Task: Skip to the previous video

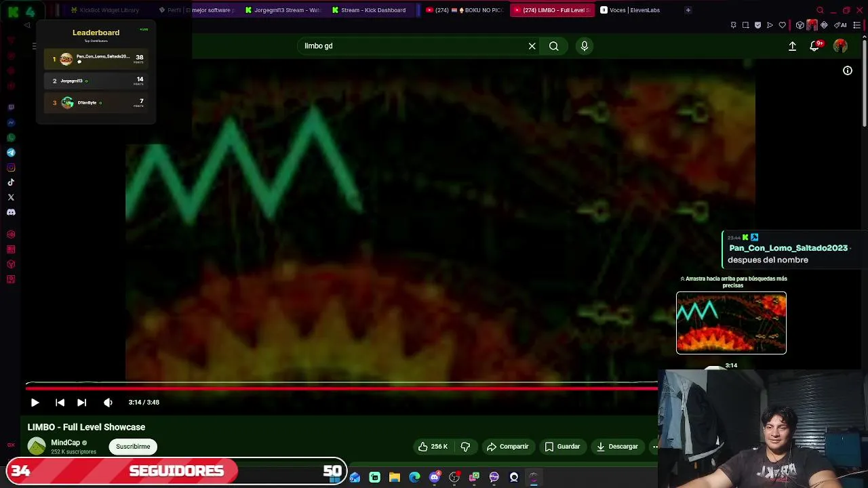Action: coord(60,403)
